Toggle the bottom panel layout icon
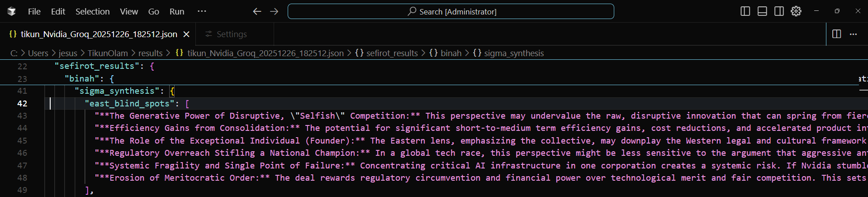 762,11
